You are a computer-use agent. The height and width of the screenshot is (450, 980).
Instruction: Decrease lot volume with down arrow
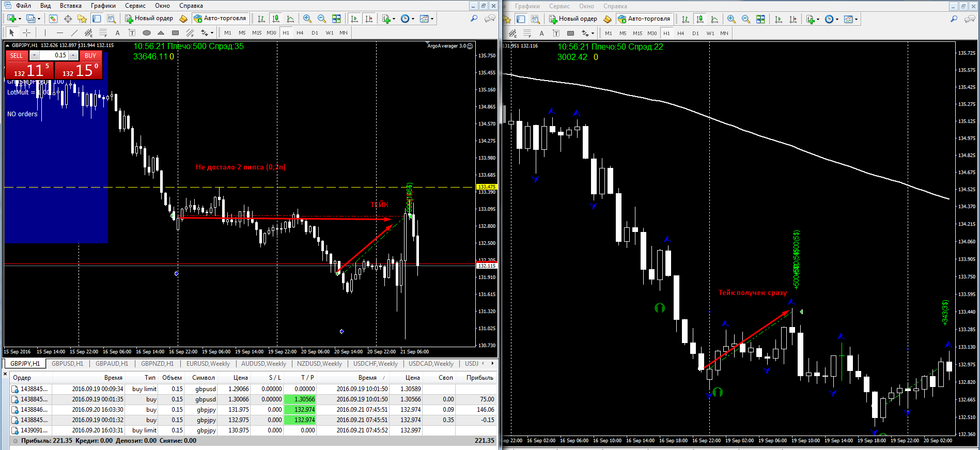[34, 55]
